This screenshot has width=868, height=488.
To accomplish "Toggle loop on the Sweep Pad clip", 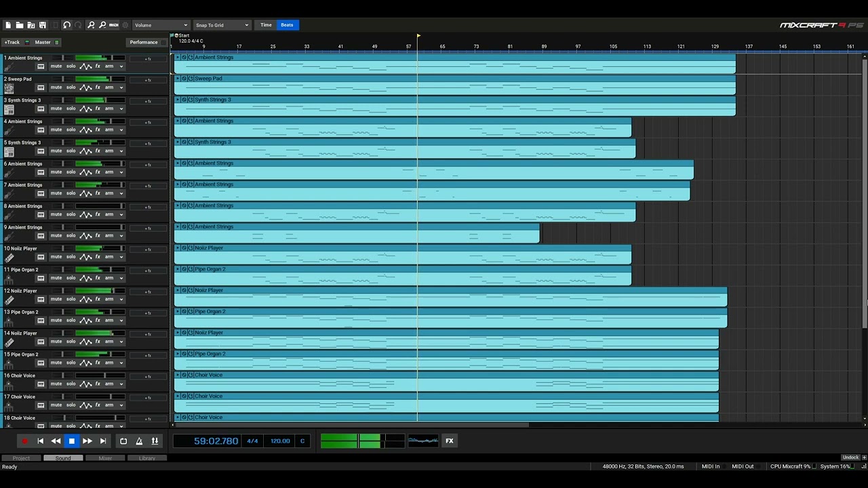I will click(191, 79).
